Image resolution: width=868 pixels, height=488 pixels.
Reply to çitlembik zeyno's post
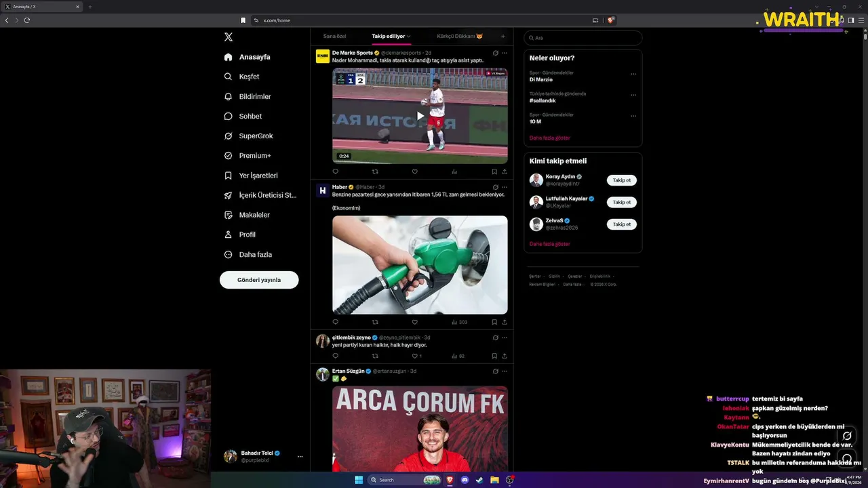pyautogui.click(x=335, y=356)
